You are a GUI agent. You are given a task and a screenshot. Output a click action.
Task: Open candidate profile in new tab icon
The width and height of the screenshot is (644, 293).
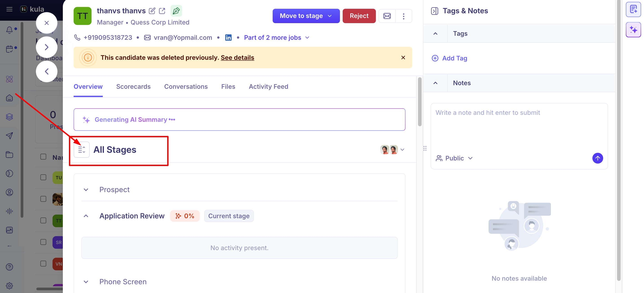click(162, 11)
